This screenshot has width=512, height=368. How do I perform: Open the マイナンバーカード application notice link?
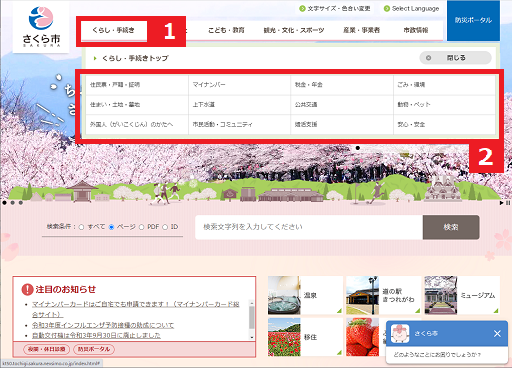point(136,309)
